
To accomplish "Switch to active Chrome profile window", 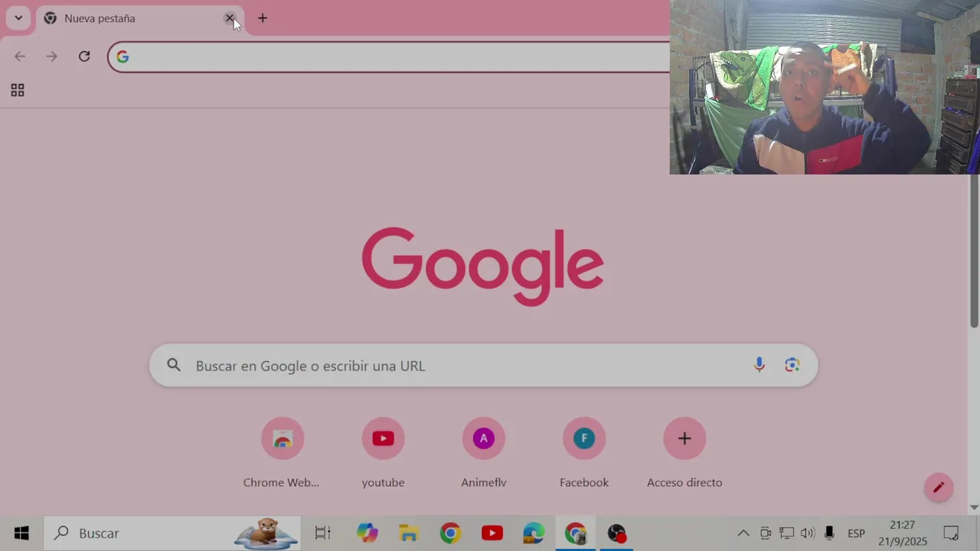I will coord(576,533).
